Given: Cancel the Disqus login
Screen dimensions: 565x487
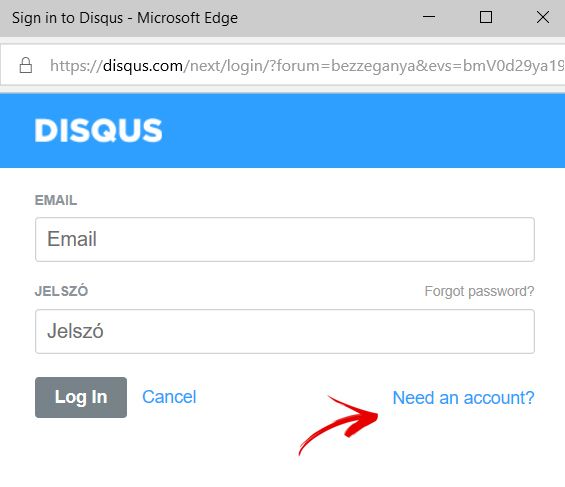Looking at the screenshot, I should (169, 397).
